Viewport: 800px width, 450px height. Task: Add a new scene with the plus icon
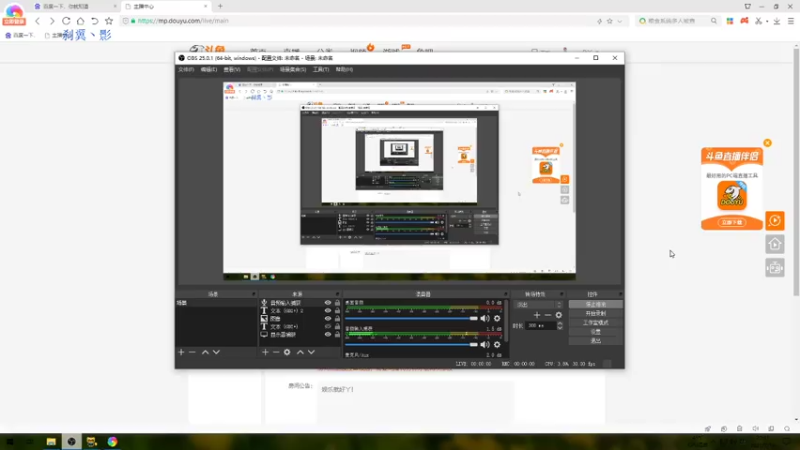click(x=181, y=352)
